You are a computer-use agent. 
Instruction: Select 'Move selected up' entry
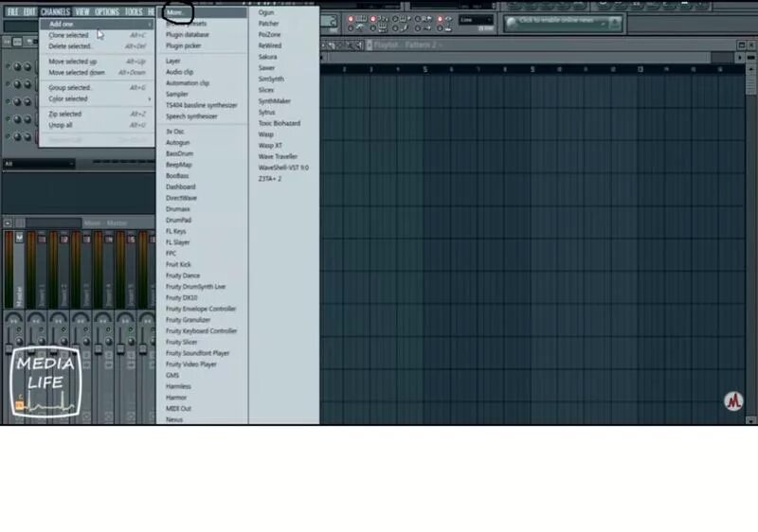pos(97,62)
